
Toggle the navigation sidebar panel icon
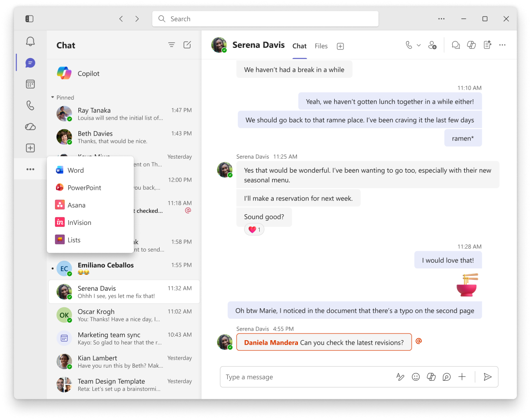click(29, 18)
